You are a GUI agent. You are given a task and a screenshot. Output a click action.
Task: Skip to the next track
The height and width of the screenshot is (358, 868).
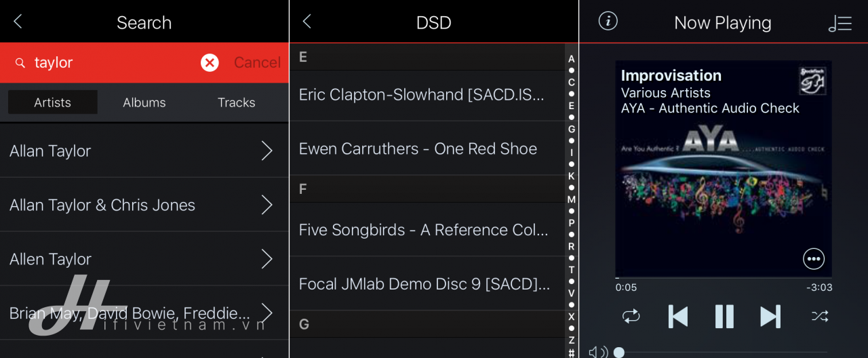point(770,316)
